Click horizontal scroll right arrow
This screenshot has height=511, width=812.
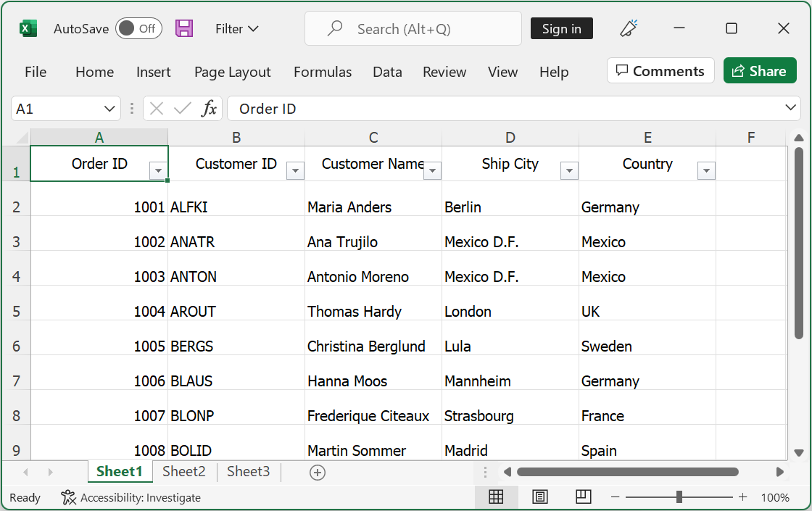tap(780, 472)
